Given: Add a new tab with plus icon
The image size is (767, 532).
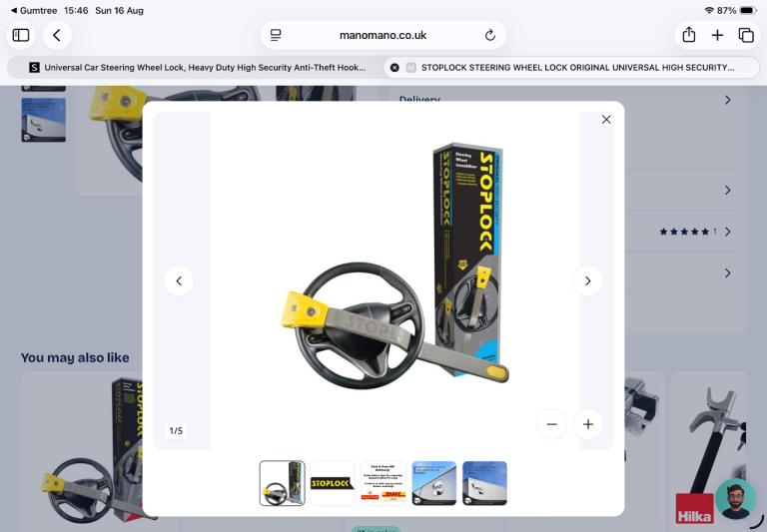Looking at the screenshot, I should point(717,35).
